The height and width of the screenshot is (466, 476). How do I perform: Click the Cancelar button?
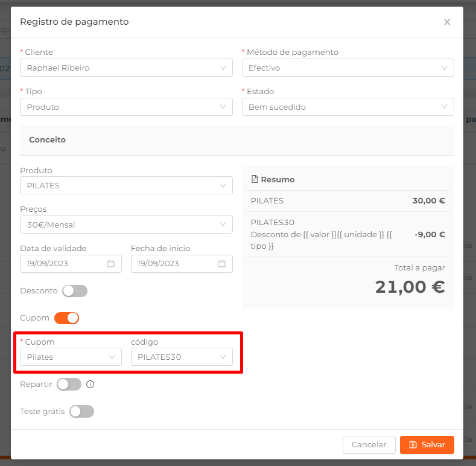369,445
